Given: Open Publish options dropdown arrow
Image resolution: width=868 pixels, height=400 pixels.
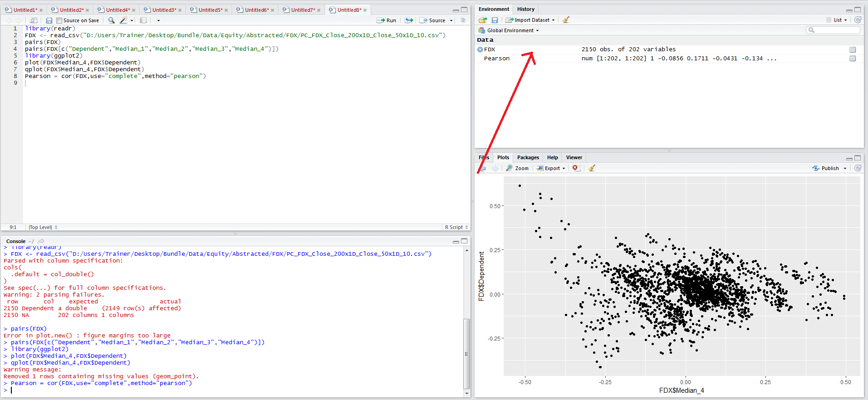Looking at the screenshot, I should click(x=845, y=168).
